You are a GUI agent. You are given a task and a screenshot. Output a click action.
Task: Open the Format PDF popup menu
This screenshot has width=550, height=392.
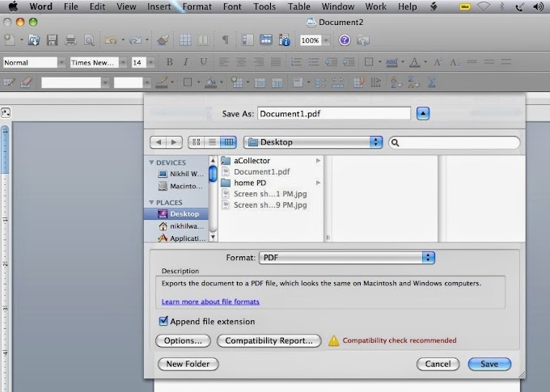(x=347, y=258)
